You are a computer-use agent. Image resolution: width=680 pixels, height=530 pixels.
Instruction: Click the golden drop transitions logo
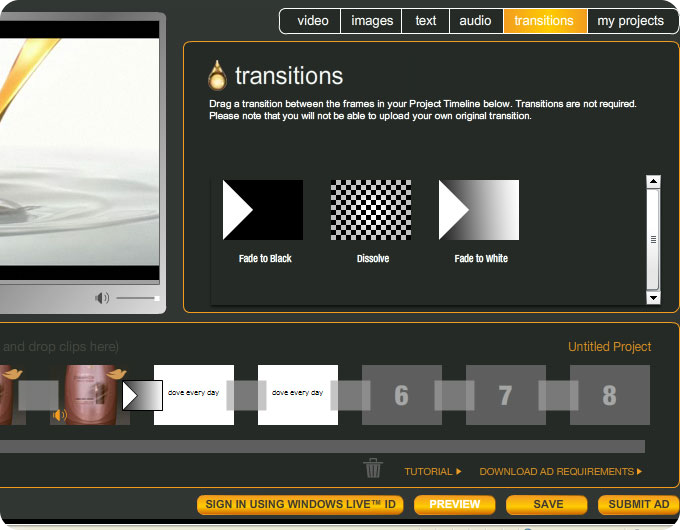tap(217, 76)
